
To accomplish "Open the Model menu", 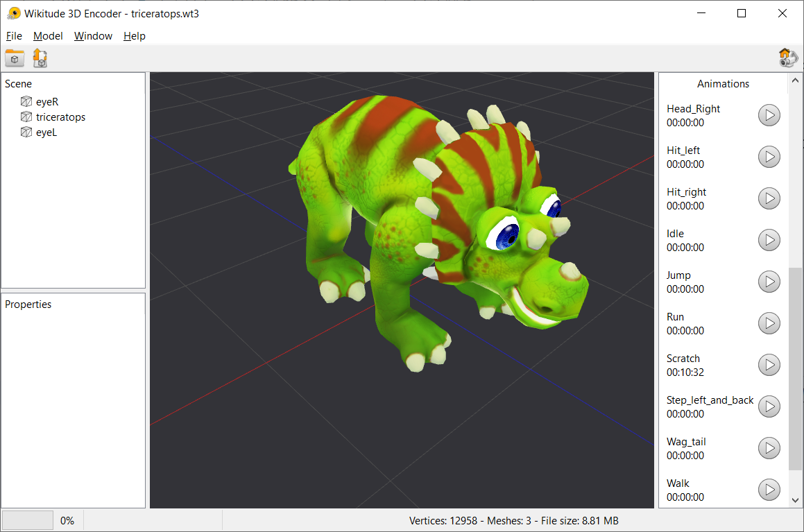I will click(x=48, y=36).
